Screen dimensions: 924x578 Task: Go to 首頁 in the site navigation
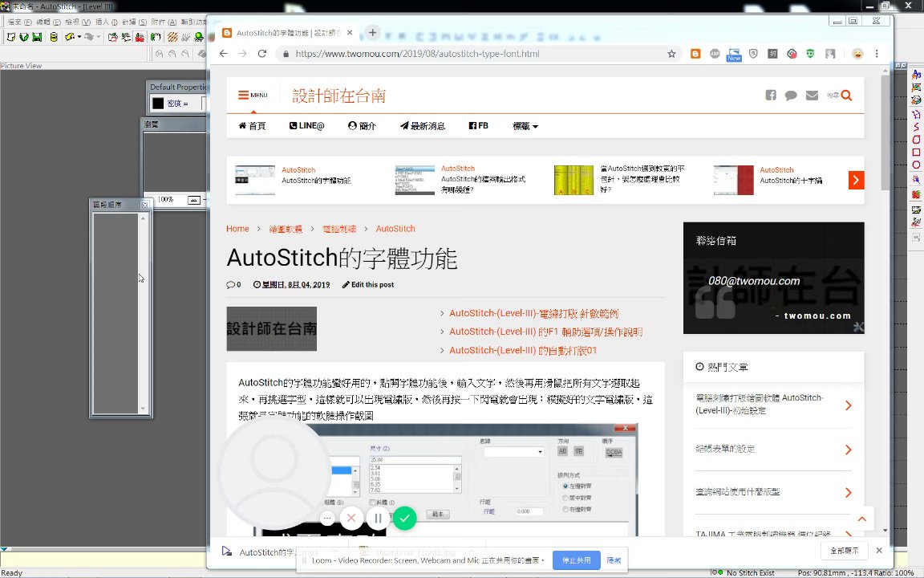pyautogui.click(x=252, y=125)
